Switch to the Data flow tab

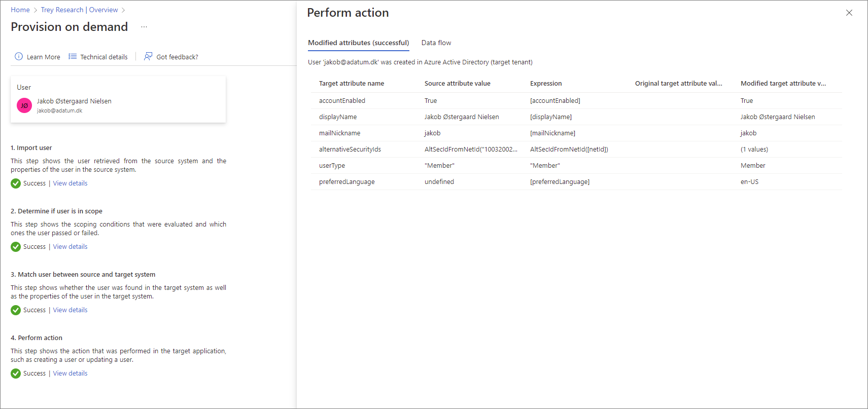click(x=436, y=43)
